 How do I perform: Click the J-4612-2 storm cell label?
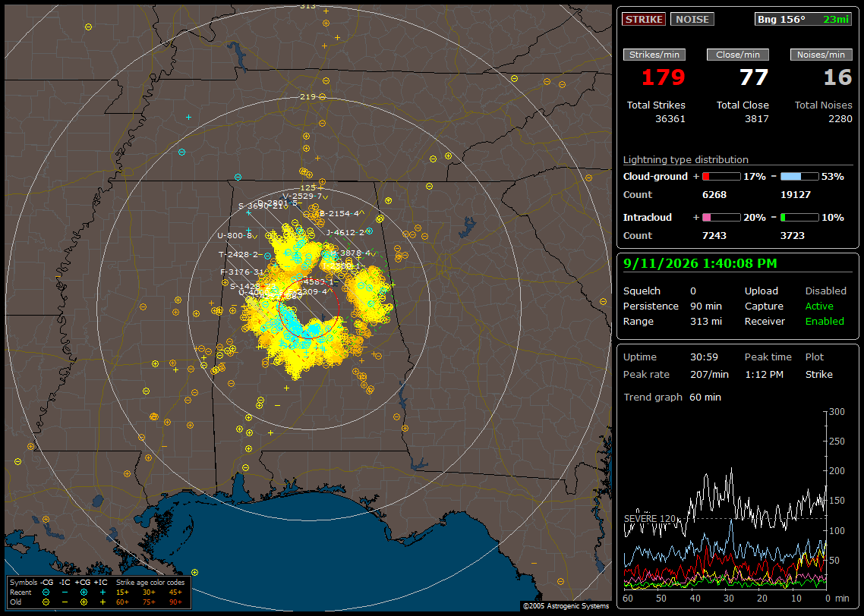coord(345,232)
